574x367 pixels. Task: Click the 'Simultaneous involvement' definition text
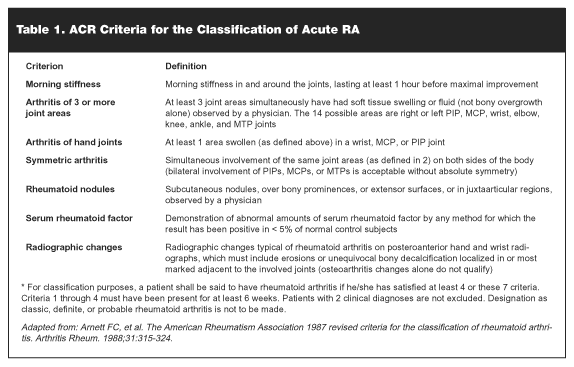point(350,165)
